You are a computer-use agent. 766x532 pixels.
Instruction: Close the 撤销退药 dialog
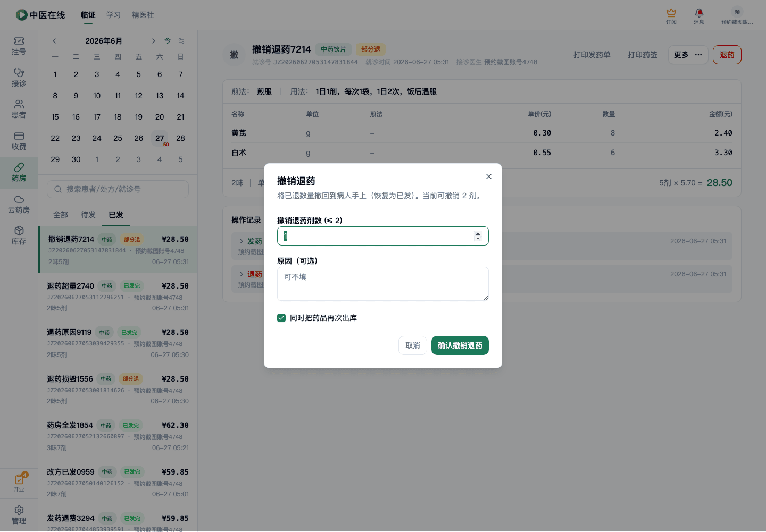[x=489, y=176]
